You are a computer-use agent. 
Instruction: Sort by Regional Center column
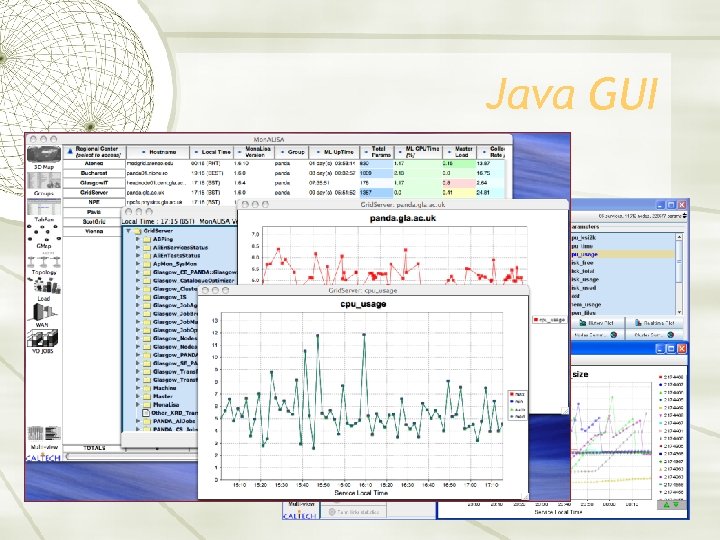[x=94, y=152]
